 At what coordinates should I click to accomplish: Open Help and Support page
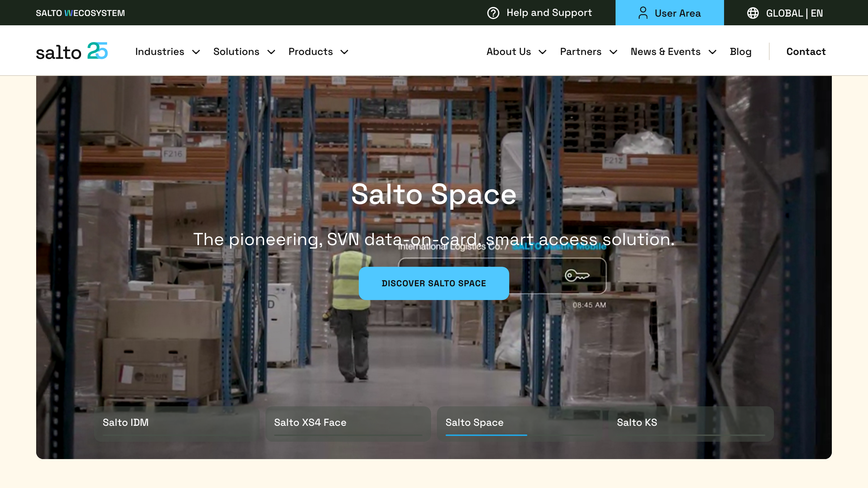point(540,13)
